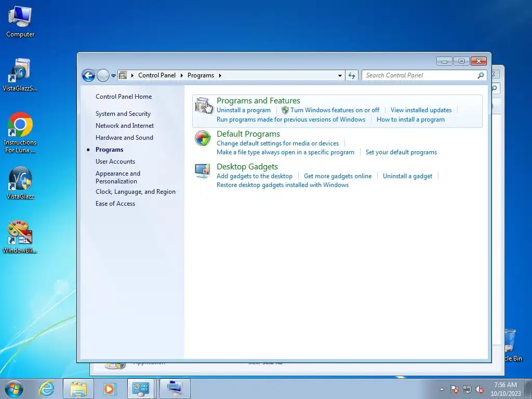Click Uninstall a gadget
The height and width of the screenshot is (399, 532).
pos(407,176)
